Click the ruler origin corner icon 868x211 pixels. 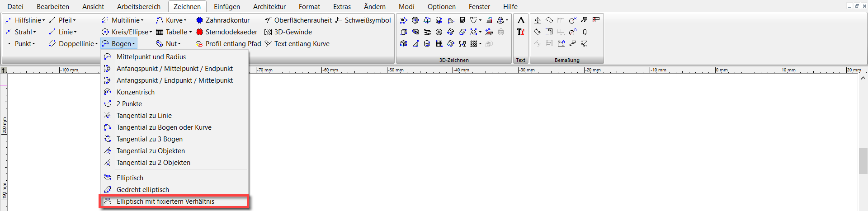pos(4,70)
